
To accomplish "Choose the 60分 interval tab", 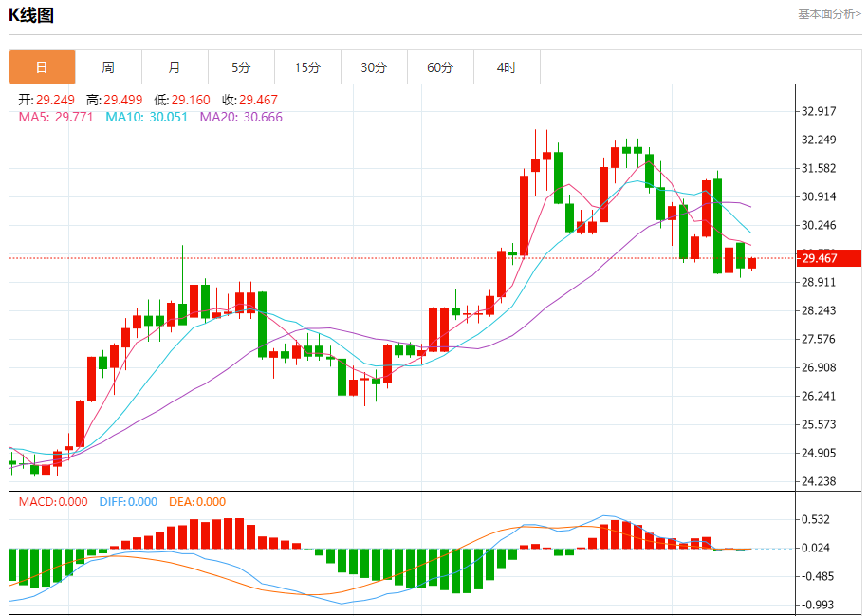I will (x=440, y=67).
